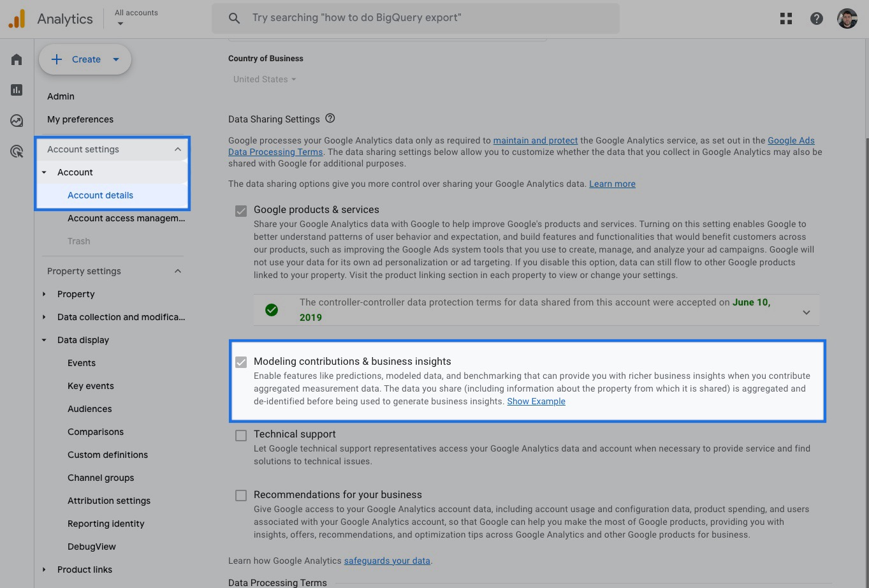
Task: Open Attribution settings menu item
Action: 109,501
